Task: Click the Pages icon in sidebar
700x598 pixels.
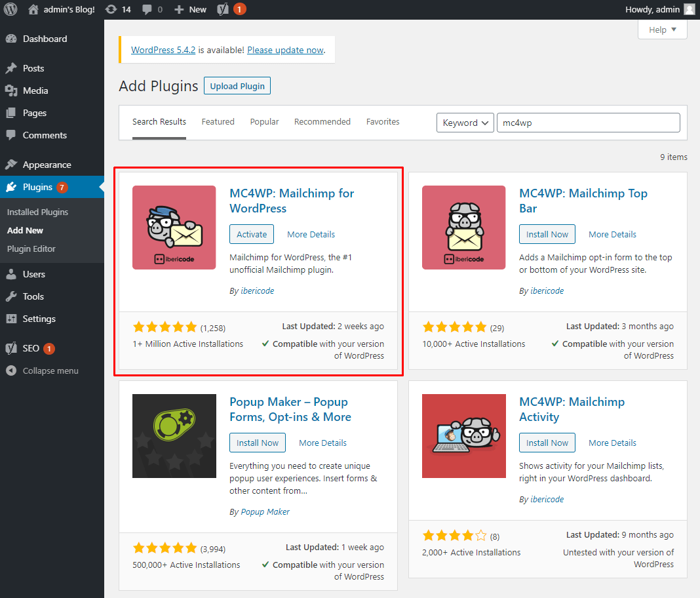Action: [11, 113]
